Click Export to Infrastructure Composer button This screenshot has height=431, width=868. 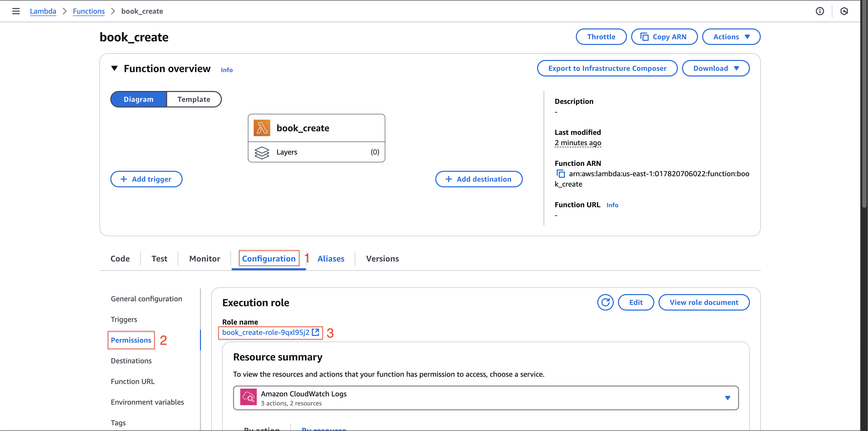(x=607, y=68)
